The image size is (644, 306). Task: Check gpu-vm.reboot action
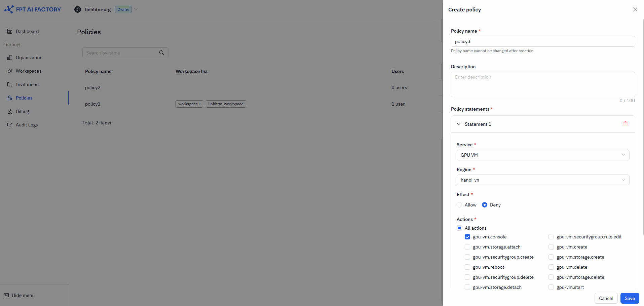click(467, 267)
